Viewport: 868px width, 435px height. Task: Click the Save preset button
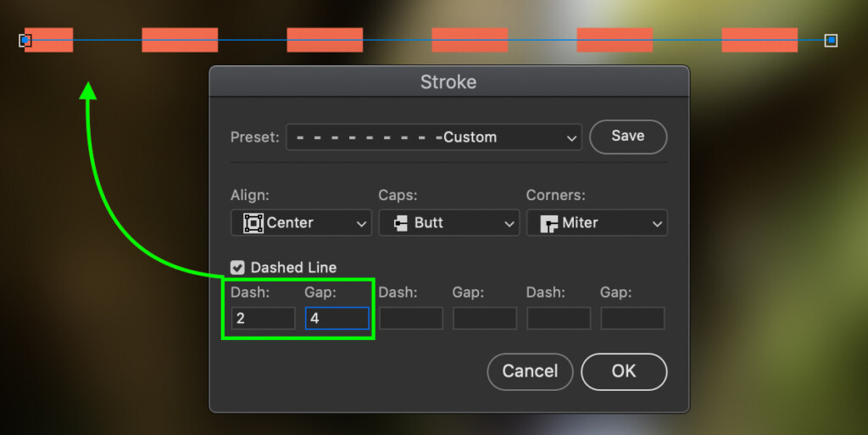point(628,137)
